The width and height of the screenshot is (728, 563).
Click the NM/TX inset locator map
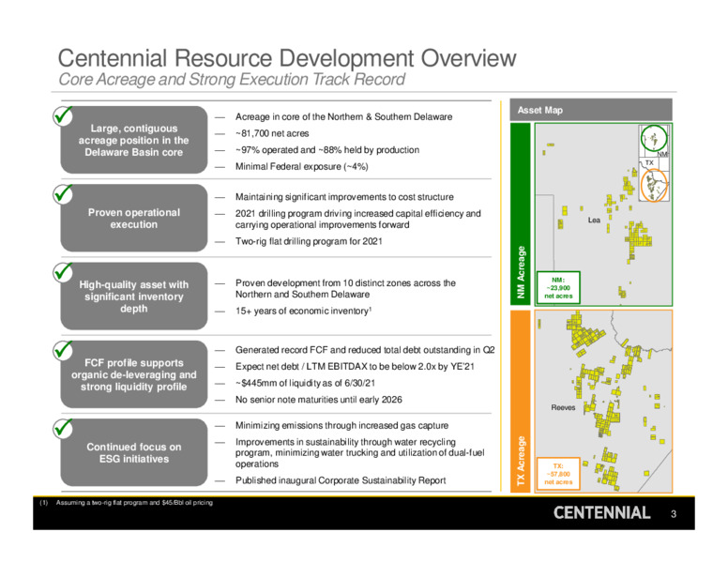point(655,163)
